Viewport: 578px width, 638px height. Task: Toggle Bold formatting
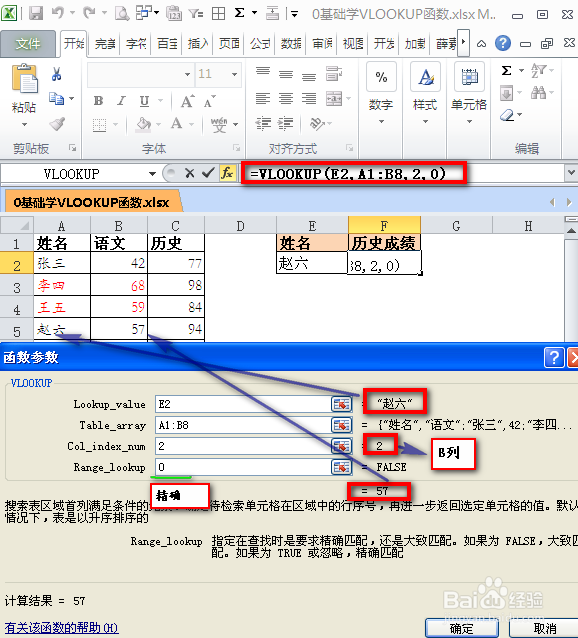pyautogui.click(x=98, y=101)
